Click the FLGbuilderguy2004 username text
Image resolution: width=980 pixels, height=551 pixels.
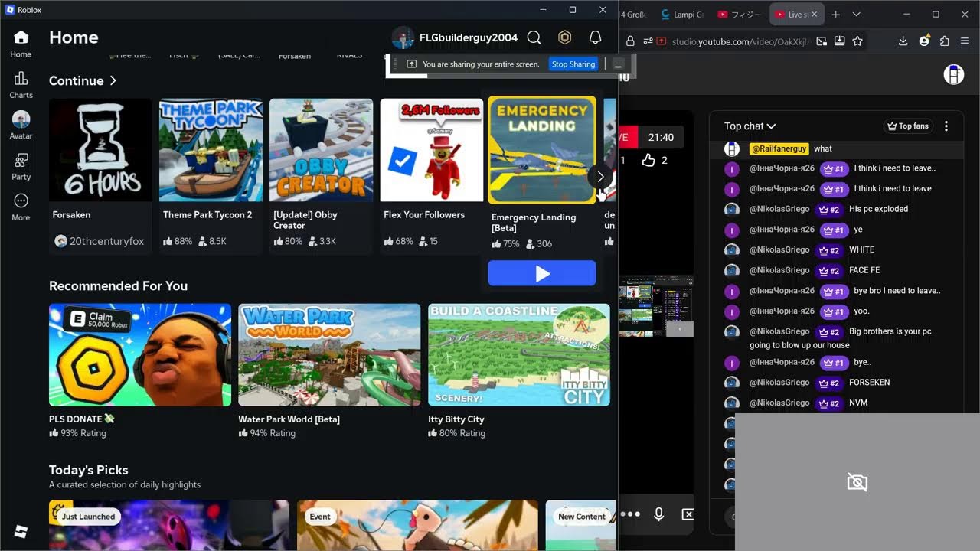(469, 37)
